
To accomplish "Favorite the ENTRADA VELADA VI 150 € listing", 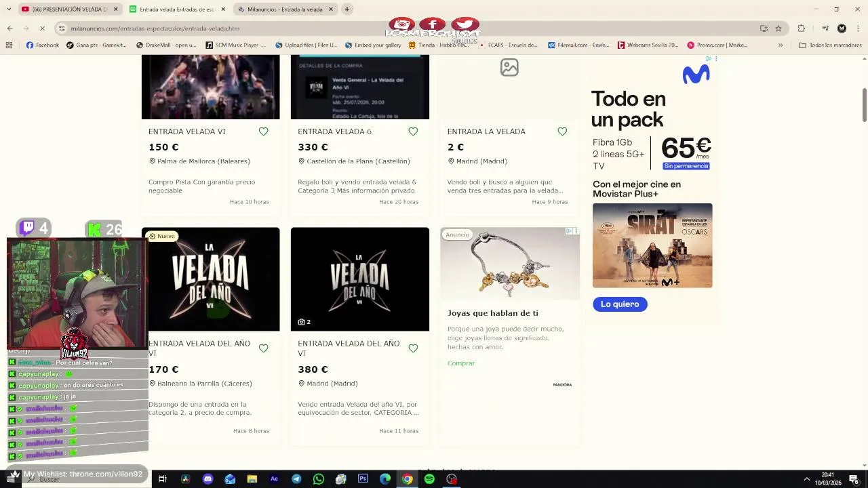I will coord(263,131).
